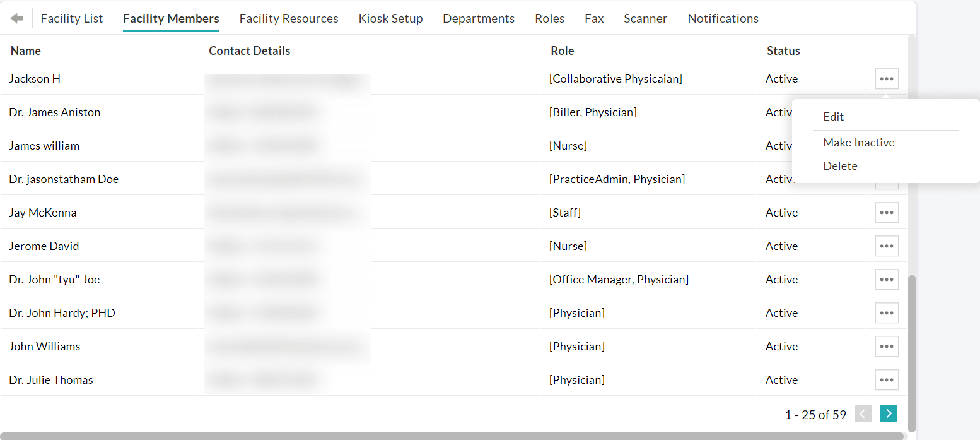Image resolution: width=980 pixels, height=440 pixels.
Task: Switch to the Kiosk Setup tab
Action: pos(390,18)
